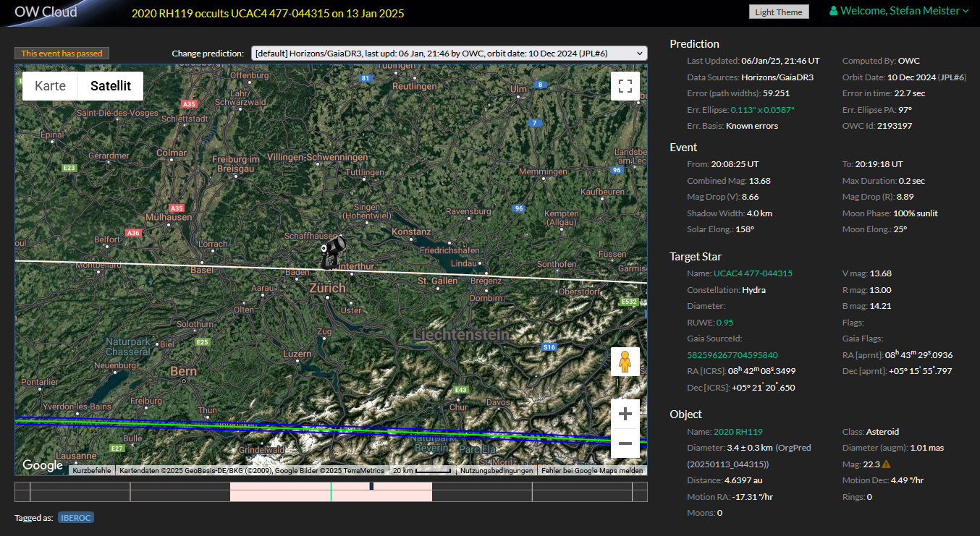Click the user icon beside Welcome text
The width and height of the screenshot is (980, 536).
pos(833,11)
